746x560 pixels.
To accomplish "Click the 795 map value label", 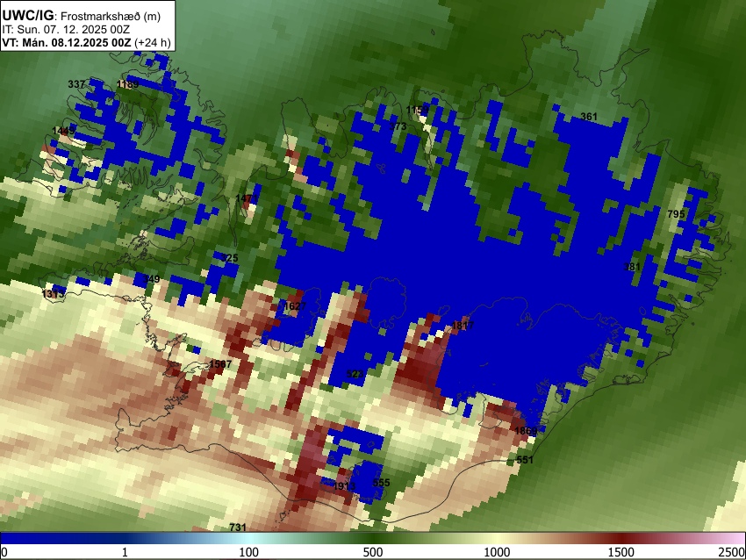I will click(676, 214).
